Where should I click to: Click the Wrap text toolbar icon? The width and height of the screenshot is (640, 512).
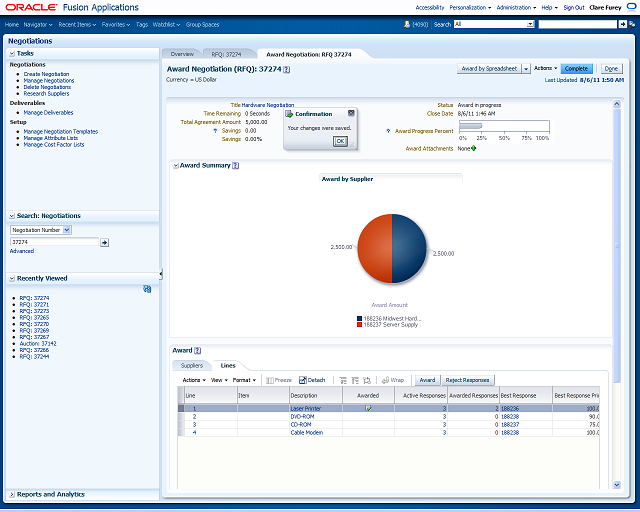click(385, 380)
